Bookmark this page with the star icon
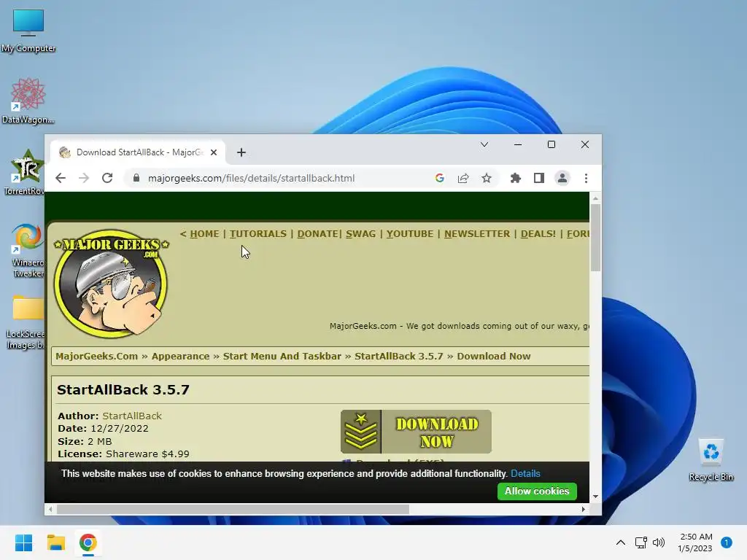The width and height of the screenshot is (747, 560). (x=487, y=178)
